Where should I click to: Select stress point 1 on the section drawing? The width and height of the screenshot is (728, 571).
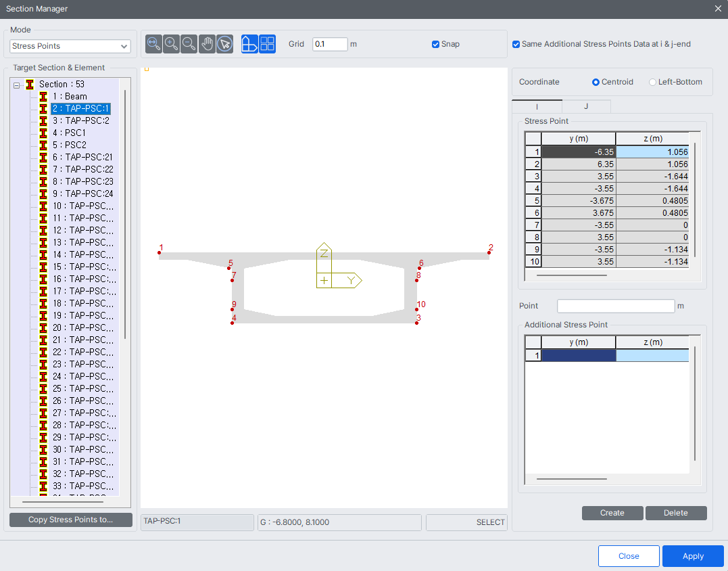coord(160,253)
